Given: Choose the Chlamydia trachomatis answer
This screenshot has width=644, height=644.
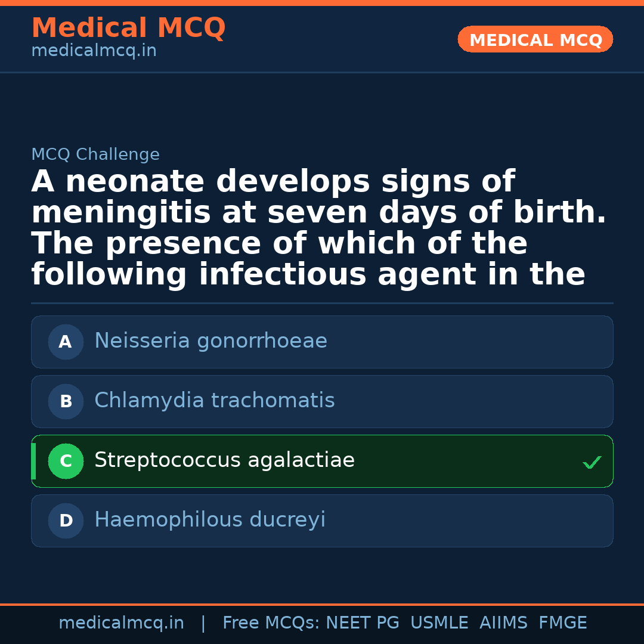Looking at the screenshot, I should click(x=215, y=401).
